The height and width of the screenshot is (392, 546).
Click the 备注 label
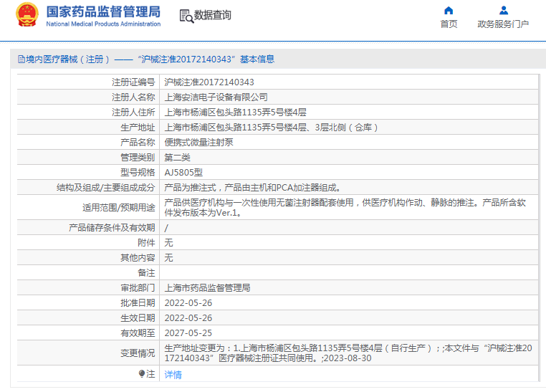[146, 273]
